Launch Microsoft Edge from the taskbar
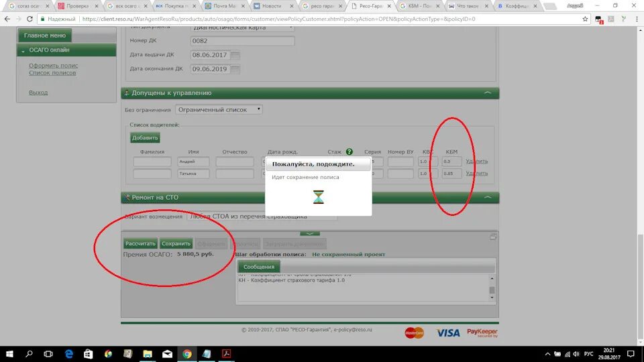Viewport: 644px width, 362px height. coord(68,354)
